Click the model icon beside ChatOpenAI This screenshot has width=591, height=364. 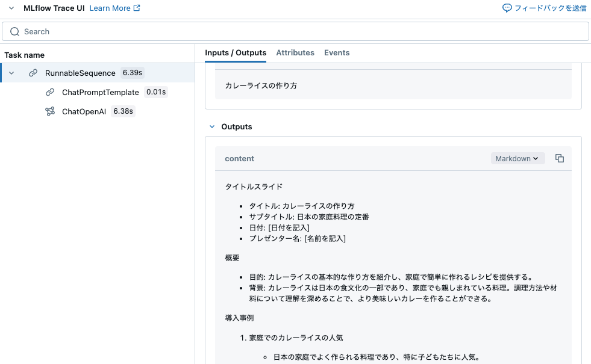coord(49,111)
